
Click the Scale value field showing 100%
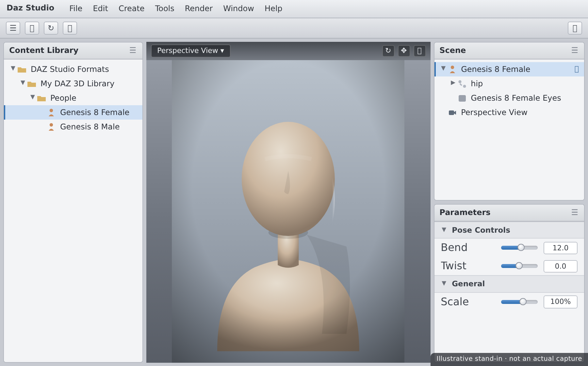pos(561,302)
